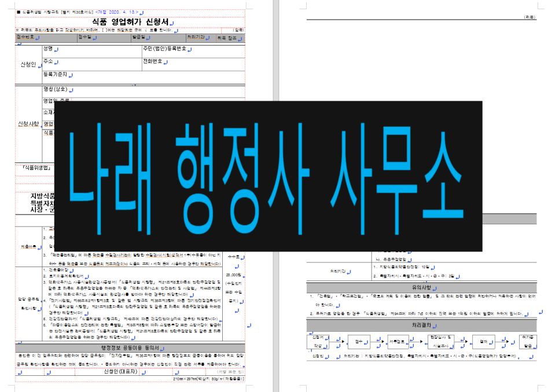The width and height of the screenshot is (559, 392).
Task: Click the '등록기준지' field cell
Action: pyautogui.click(x=144, y=77)
